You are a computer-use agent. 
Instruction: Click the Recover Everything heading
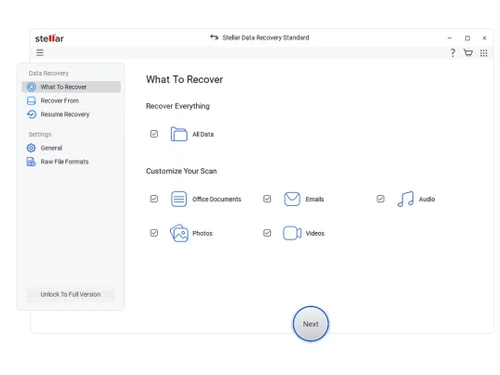(178, 106)
